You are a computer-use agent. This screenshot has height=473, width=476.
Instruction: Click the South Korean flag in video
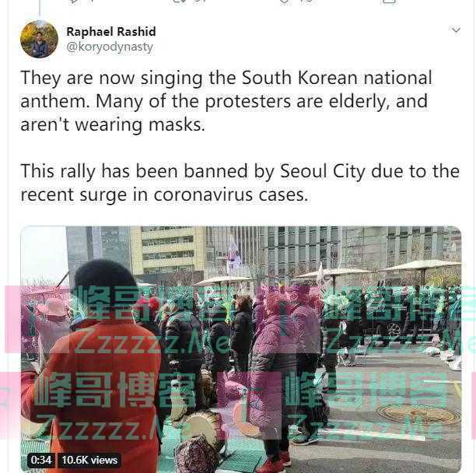[x=234, y=257]
